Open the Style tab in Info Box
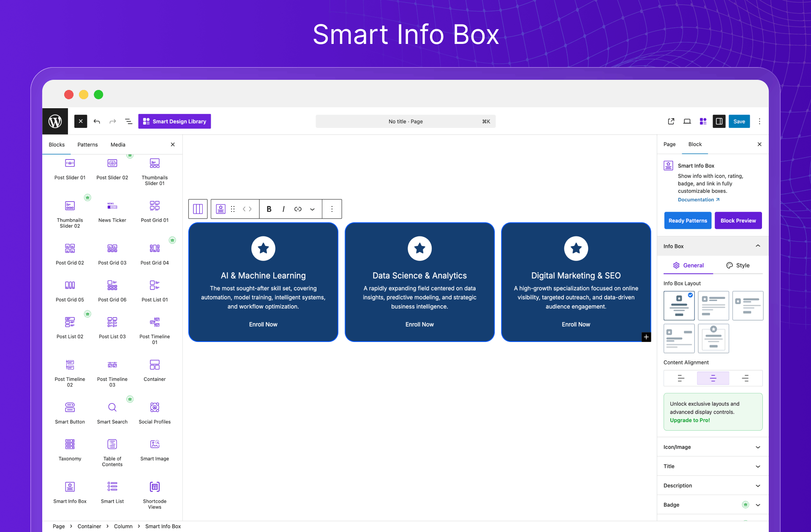 click(x=738, y=265)
